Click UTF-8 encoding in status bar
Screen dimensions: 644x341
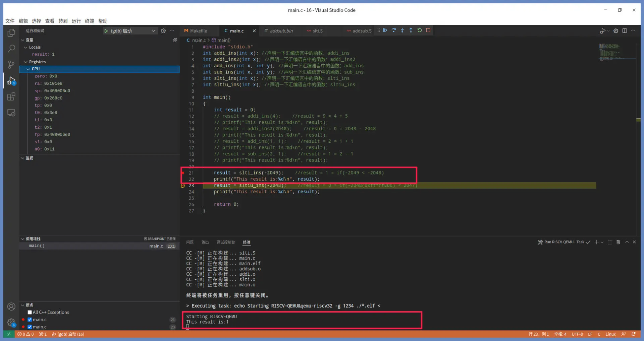click(577, 334)
